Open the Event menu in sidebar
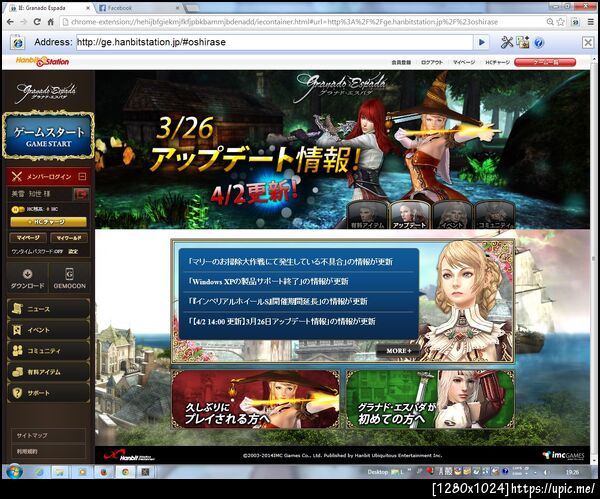The width and height of the screenshot is (600, 499). [48, 330]
